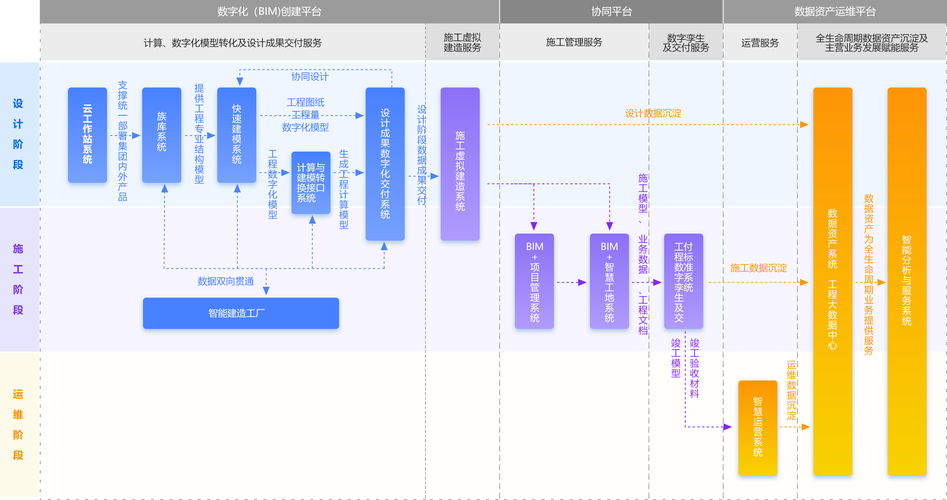Select the 协同设计 label
947x500 pixels.
[x=310, y=77]
